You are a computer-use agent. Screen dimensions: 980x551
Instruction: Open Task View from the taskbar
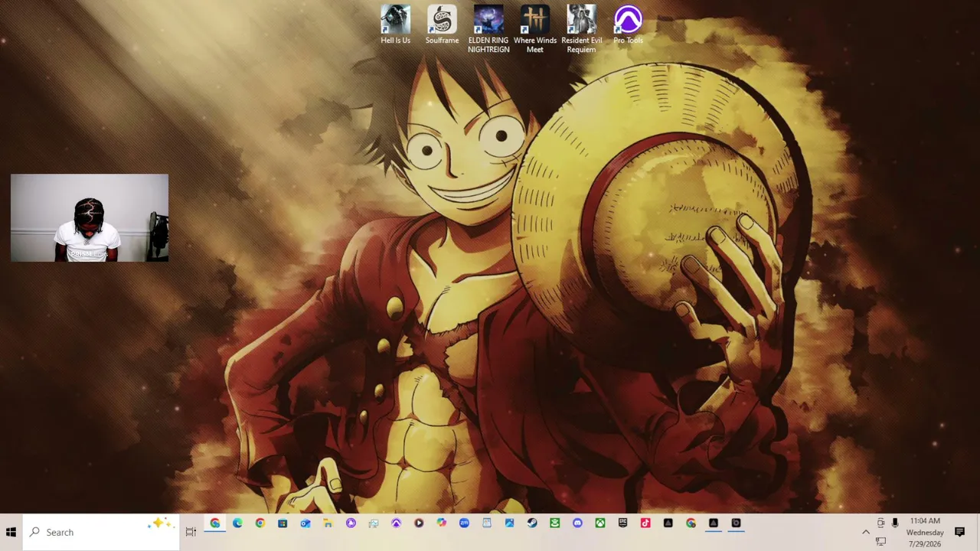click(x=191, y=532)
